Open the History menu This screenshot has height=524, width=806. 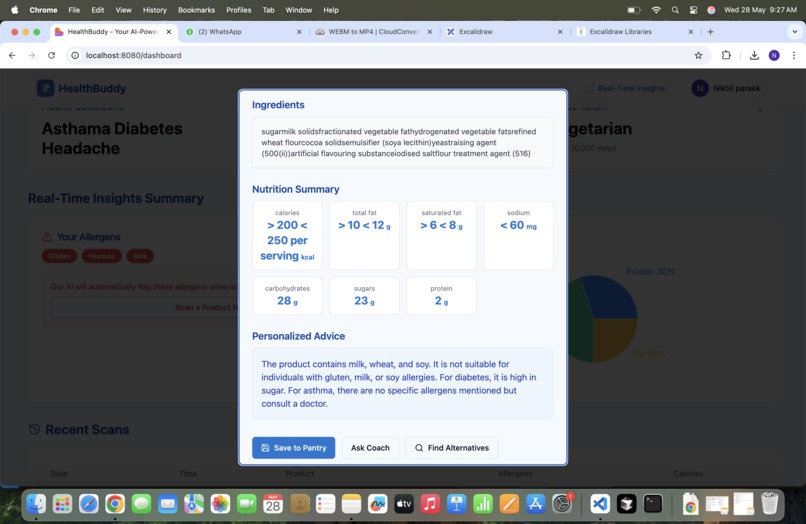[154, 10]
